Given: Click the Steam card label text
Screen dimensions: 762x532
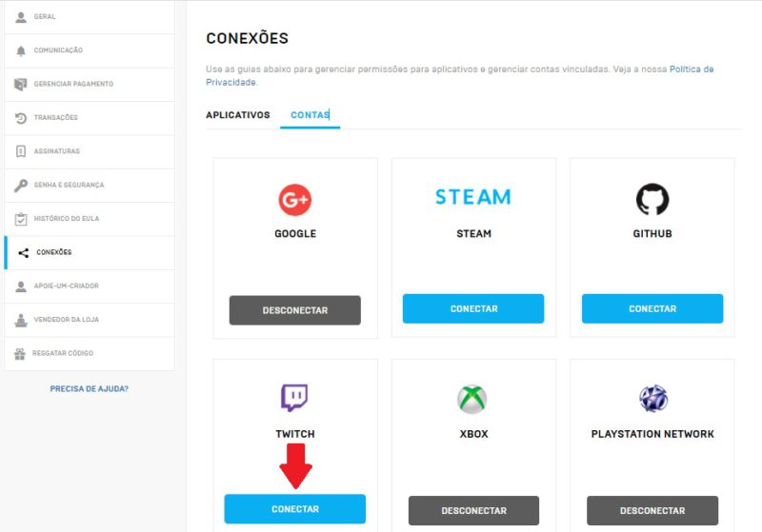Looking at the screenshot, I should point(473,233).
